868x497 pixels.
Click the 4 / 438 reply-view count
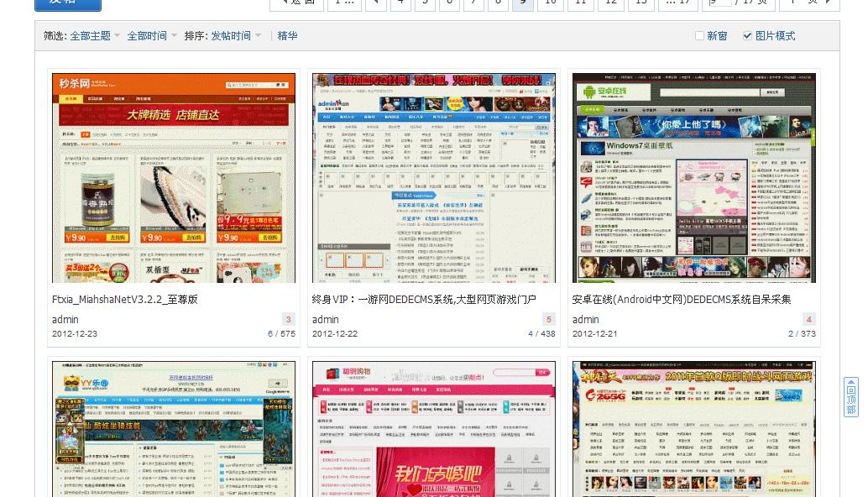541,334
